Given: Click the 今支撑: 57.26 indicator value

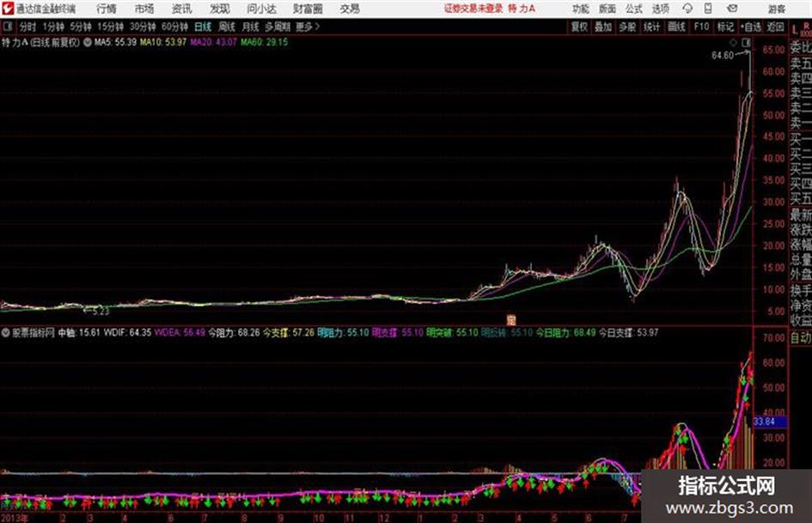Looking at the screenshot, I should (289, 332).
